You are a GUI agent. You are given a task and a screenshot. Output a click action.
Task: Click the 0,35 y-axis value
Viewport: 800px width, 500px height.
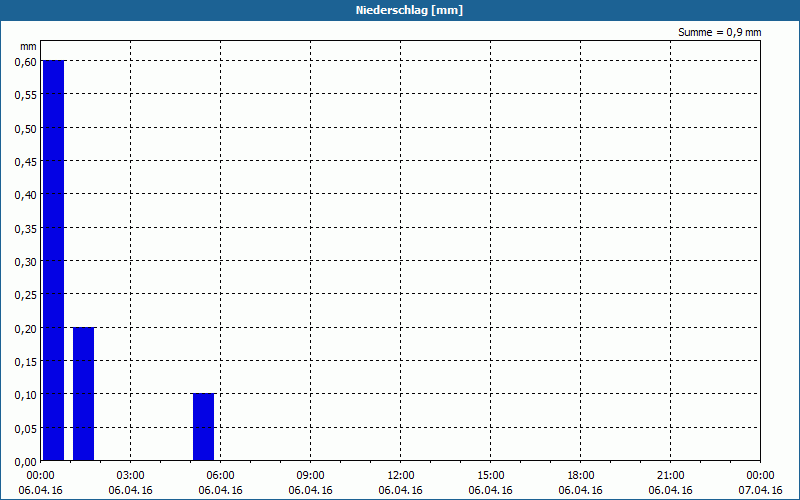pyautogui.click(x=26, y=229)
